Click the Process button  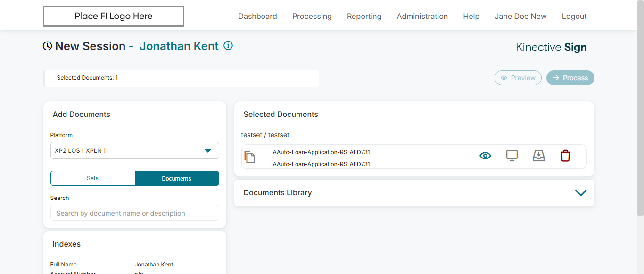pyautogui.click(x=570, y=78)
